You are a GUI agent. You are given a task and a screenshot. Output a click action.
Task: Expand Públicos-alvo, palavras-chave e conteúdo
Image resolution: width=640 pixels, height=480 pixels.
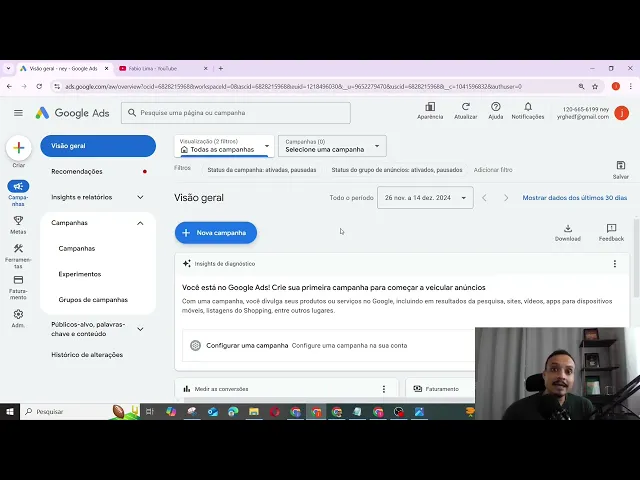point(140,329)
